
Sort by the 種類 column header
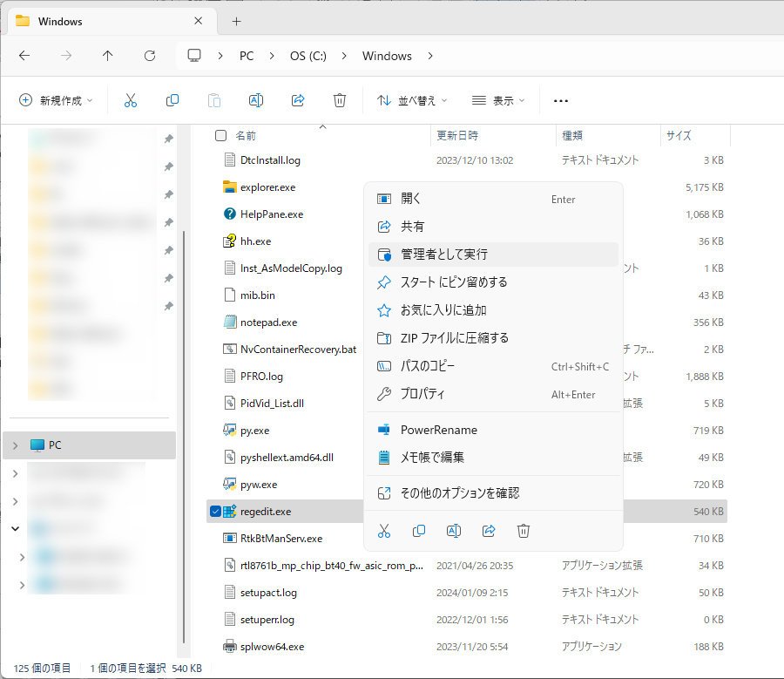(x=608, y=136)
